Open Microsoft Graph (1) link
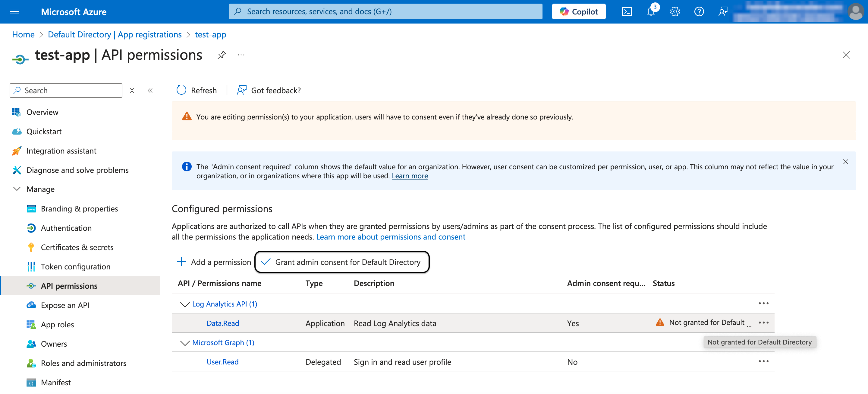Screen dimensions: 868x394 223,342
